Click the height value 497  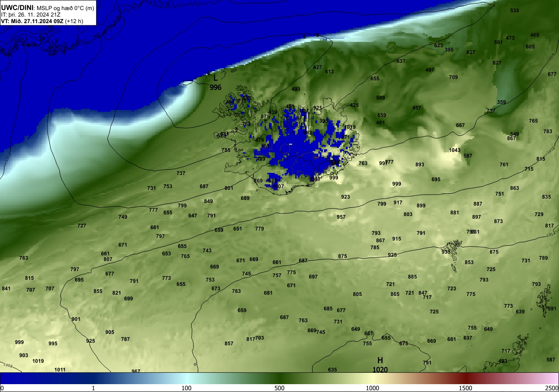(430, 70)
